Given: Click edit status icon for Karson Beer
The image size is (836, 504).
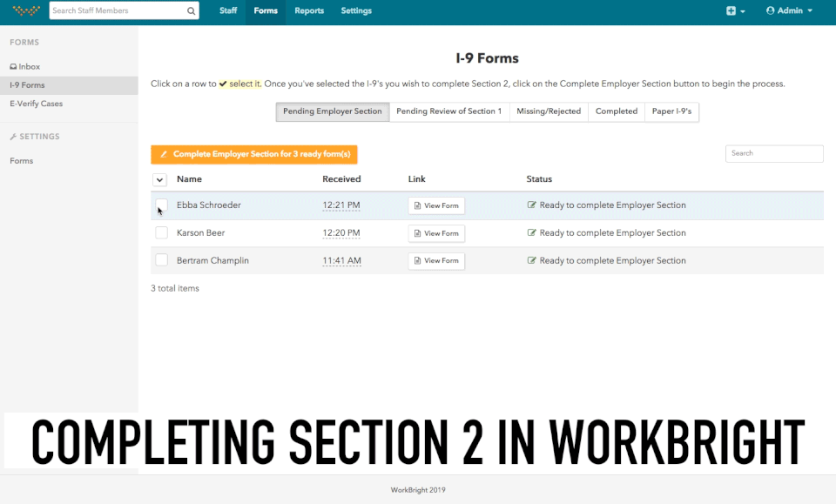Looking at the screenshot, I should click(x=531, y=232).
